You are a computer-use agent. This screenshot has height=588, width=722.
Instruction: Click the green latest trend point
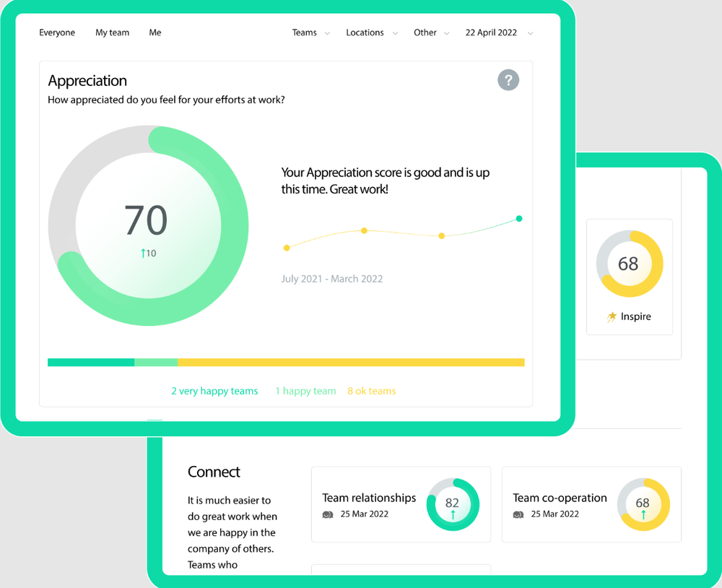pos(519,218)
